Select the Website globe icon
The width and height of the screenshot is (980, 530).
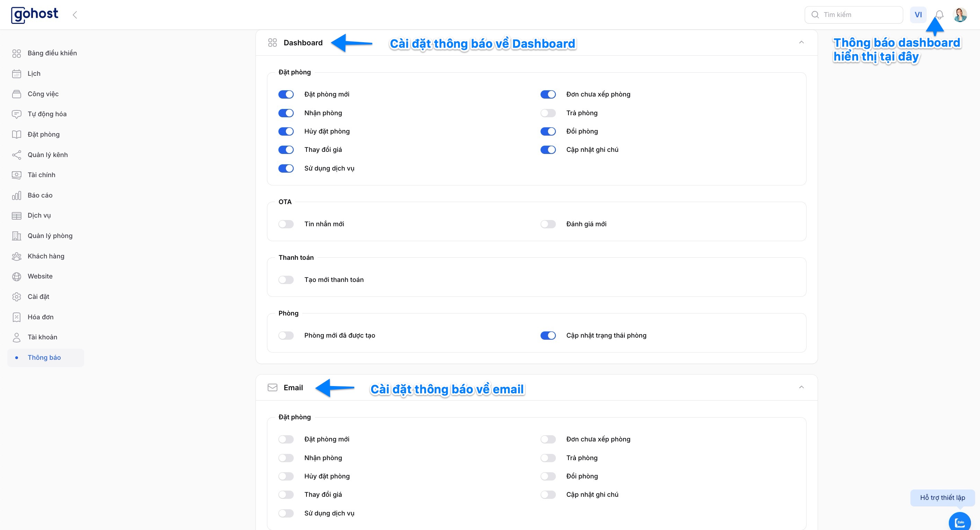pos(16,276)
